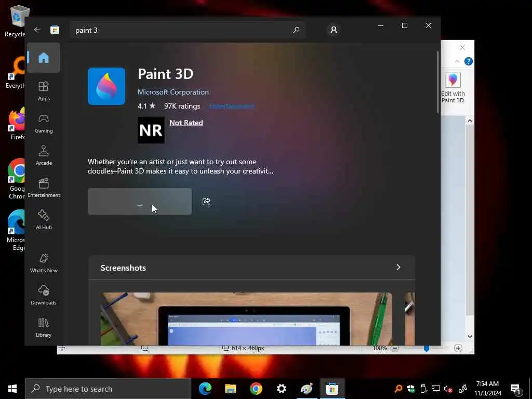The width and height of the screenshot is (532, 399).
Task: Expand Screenshots section chevron
Action: point(398,268)
